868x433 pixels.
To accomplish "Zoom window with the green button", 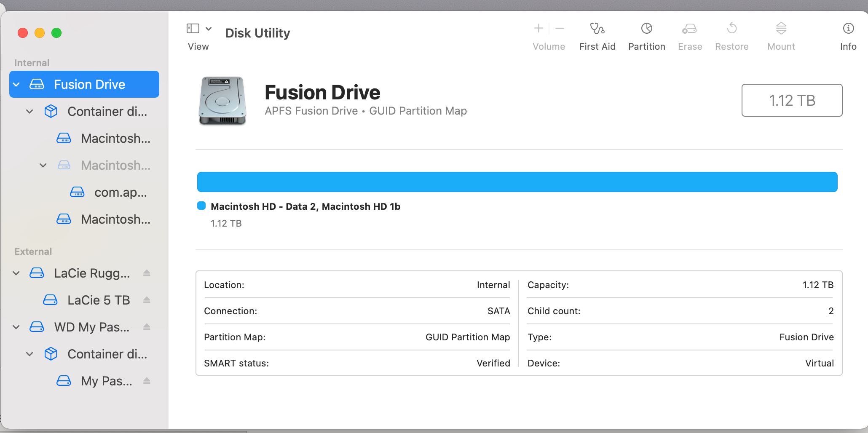I will (56, 33).
